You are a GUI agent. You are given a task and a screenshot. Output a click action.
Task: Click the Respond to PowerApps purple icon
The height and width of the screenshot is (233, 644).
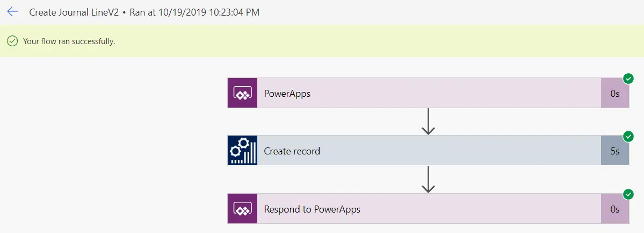pyautogui.click(x=242, y=209)
